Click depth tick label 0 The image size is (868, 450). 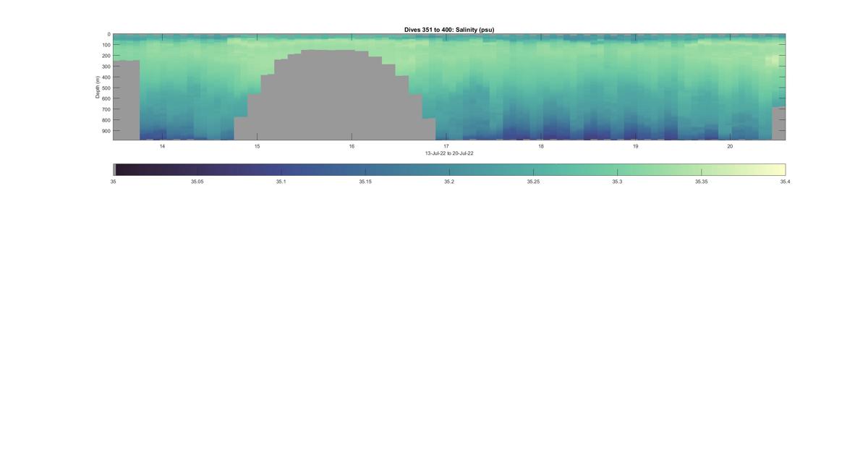(109, 34)
